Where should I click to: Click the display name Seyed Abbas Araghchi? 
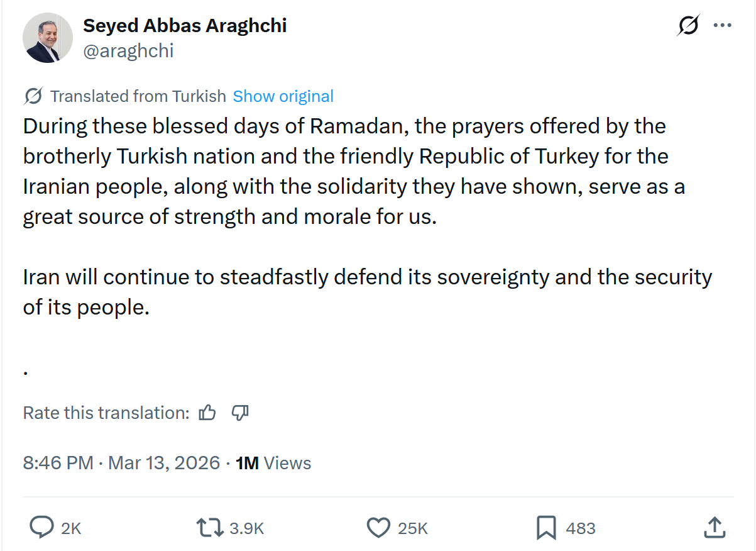click(185, 26)
